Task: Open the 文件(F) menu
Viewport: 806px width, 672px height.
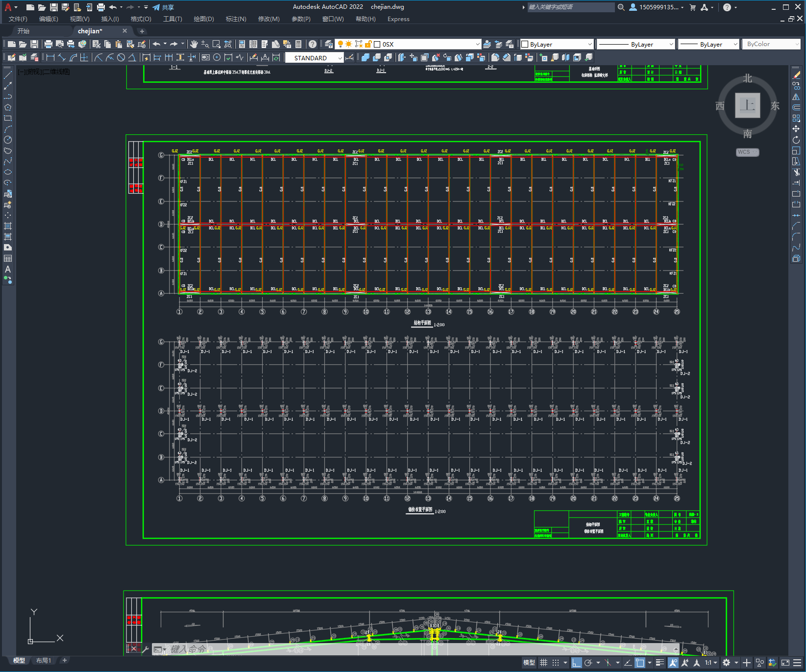Action: (18, 19)
